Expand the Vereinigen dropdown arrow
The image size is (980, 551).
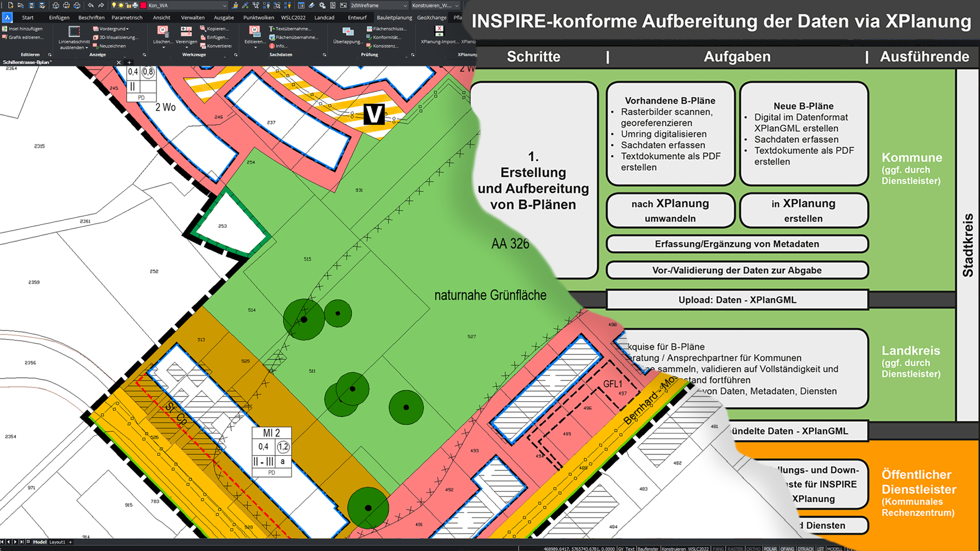coord(186,48)
